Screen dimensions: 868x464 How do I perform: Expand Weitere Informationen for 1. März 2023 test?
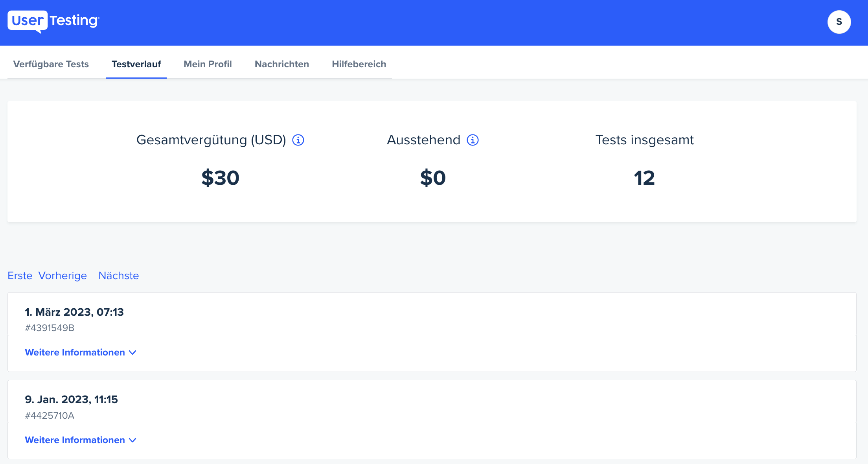pos(81,352)
